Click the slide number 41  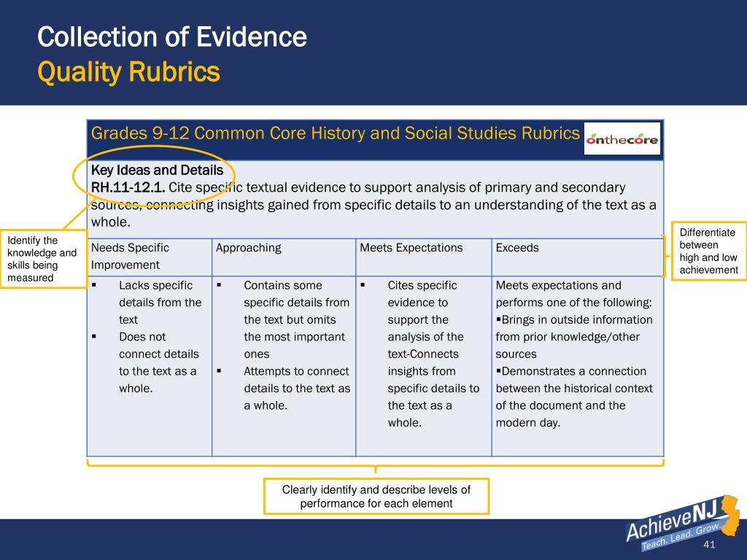point(709,544)
